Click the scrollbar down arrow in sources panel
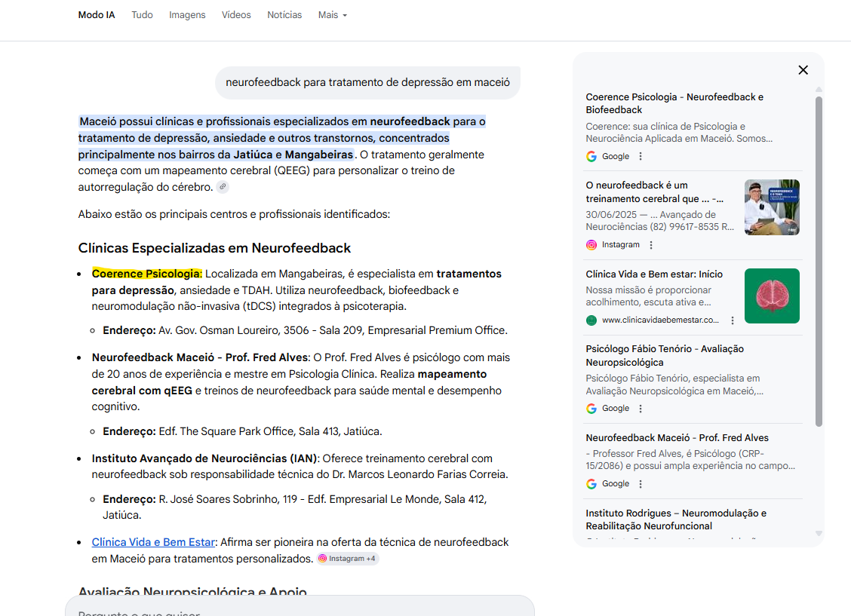The height and width of the screenshot is (616, 851). coord(819,534)
